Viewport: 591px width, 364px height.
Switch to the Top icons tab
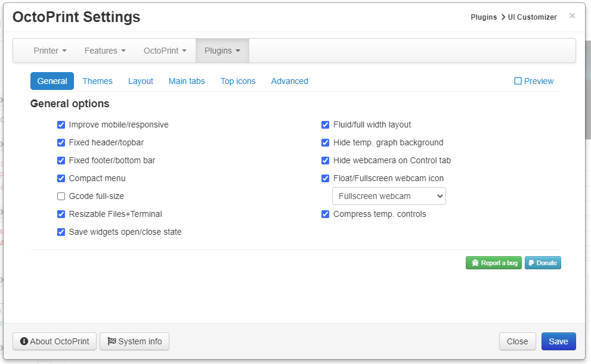(238, 81)
